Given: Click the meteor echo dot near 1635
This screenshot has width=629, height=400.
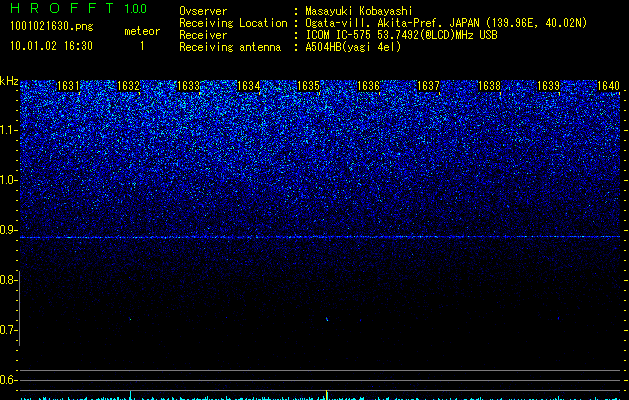Looking at the screenshot, I should click(x=327, y=319).
